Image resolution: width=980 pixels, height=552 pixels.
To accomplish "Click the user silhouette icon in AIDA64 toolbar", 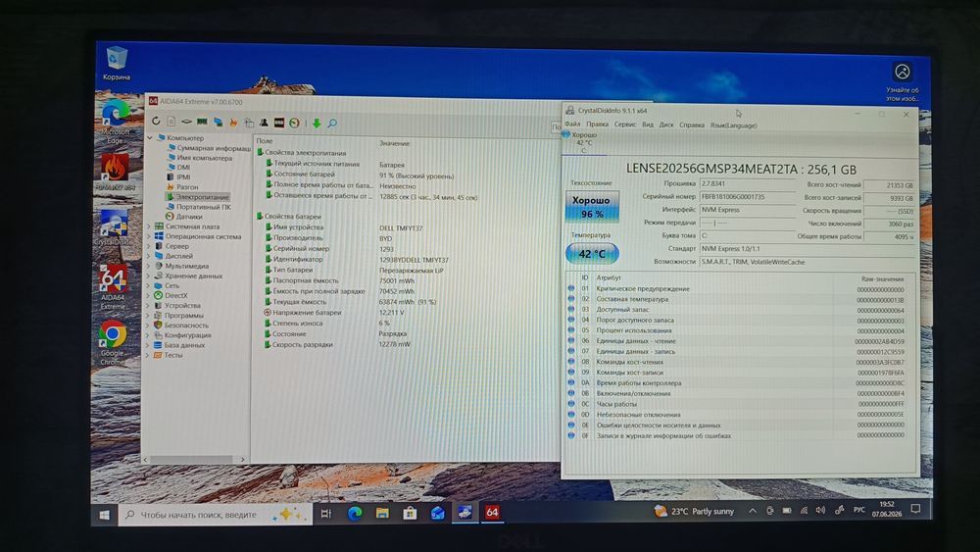I will point(264,123).
